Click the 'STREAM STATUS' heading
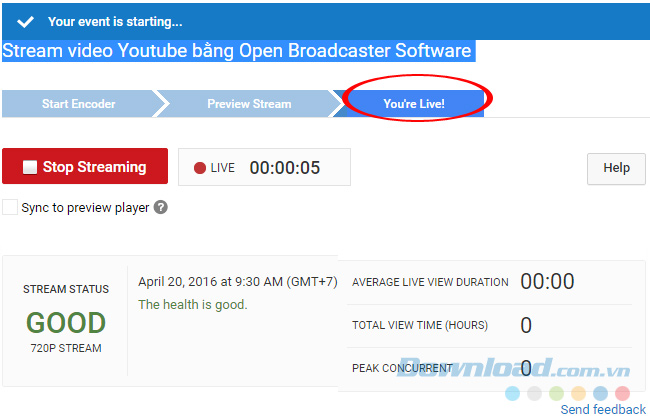The image size is (650, 417). (x=66, y=289)
